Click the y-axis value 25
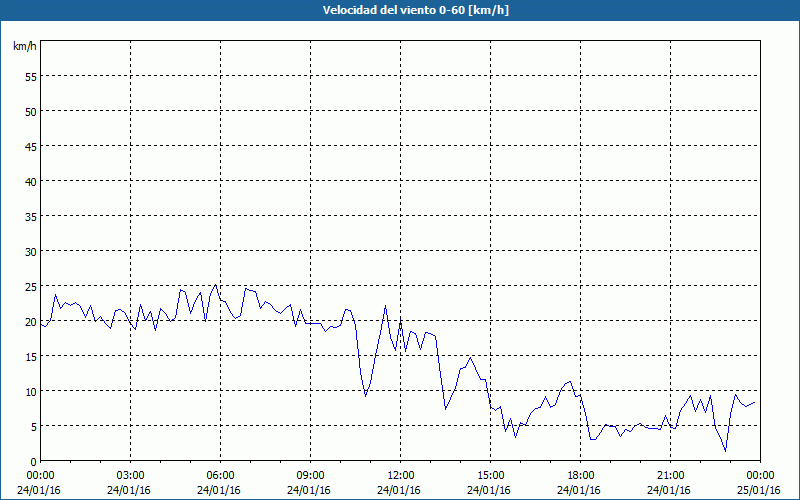The width and height of the screenshot is (800, 500). (x=31, y=287)
